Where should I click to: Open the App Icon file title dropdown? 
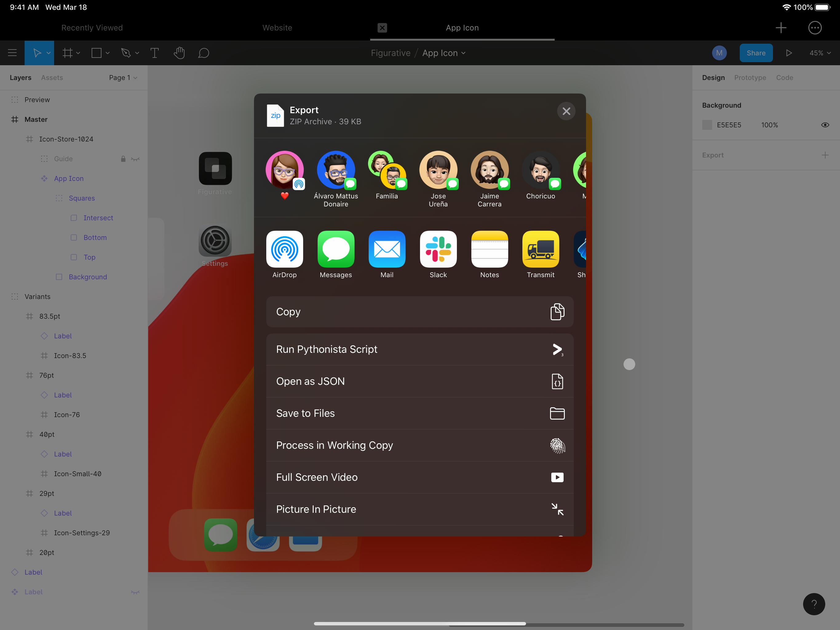pyautogui.click(x=444, y=53)
